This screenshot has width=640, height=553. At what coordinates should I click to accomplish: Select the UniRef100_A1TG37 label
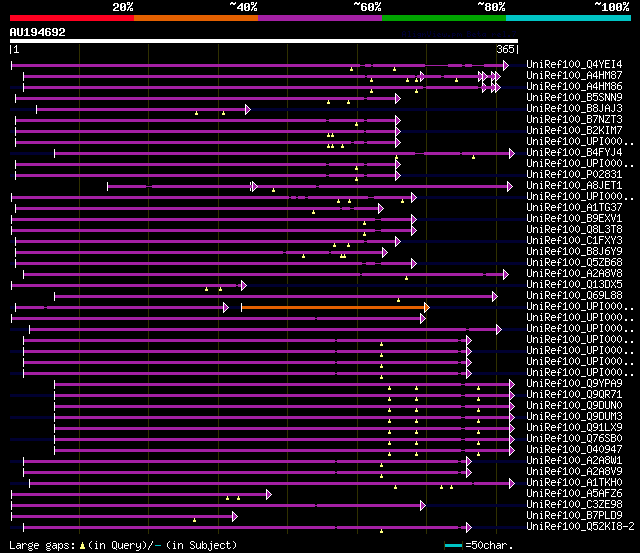(574, 207)
